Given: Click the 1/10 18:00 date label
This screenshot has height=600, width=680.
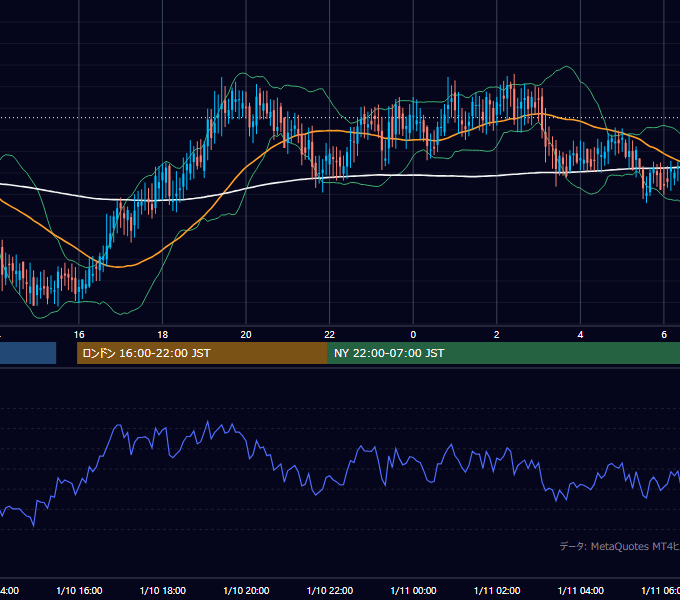Looking at the screenshot, I should click(x=163, y=590).
